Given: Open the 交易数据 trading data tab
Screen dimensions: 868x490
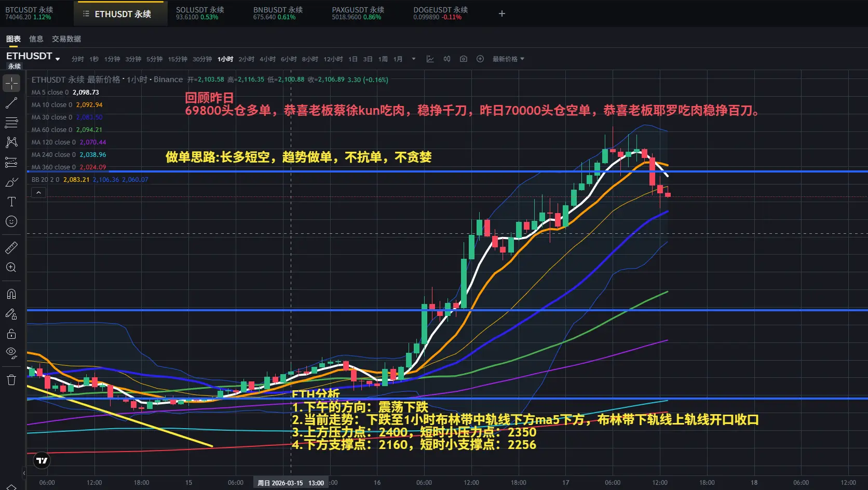Looking at the screenshot, I should [66, 39].
